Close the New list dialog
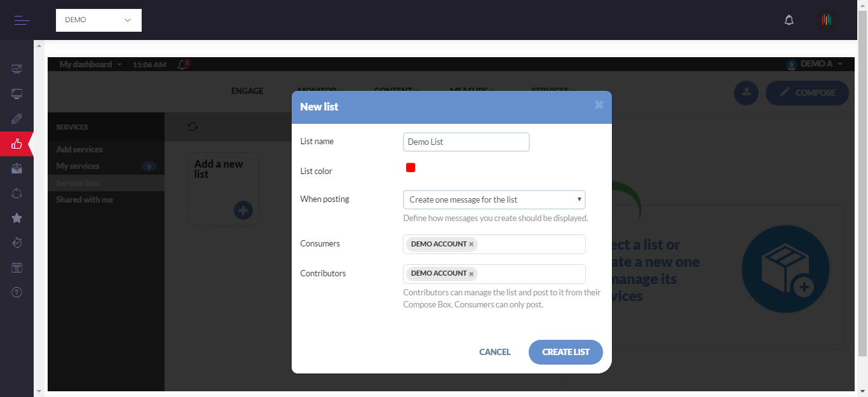The width and height of the screenshot is (868, 397). pos(599,105)
